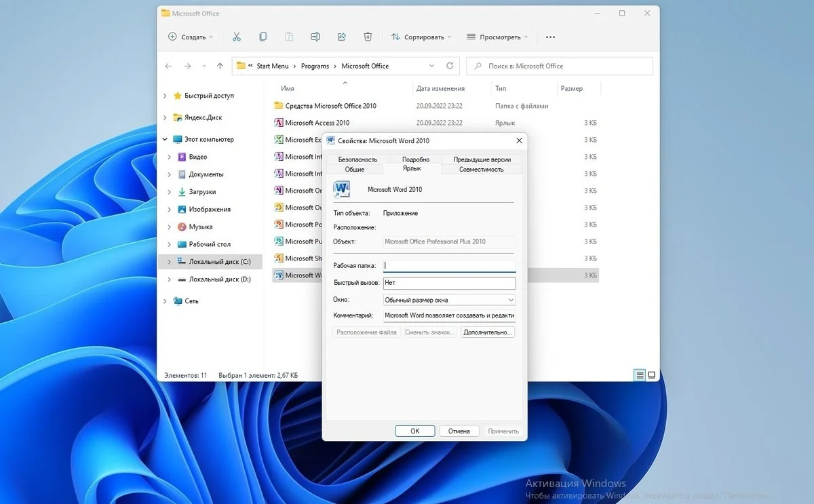Switch to large thumbnails view icon
Viewport: 814px width, 504px height.
point(652,375)
